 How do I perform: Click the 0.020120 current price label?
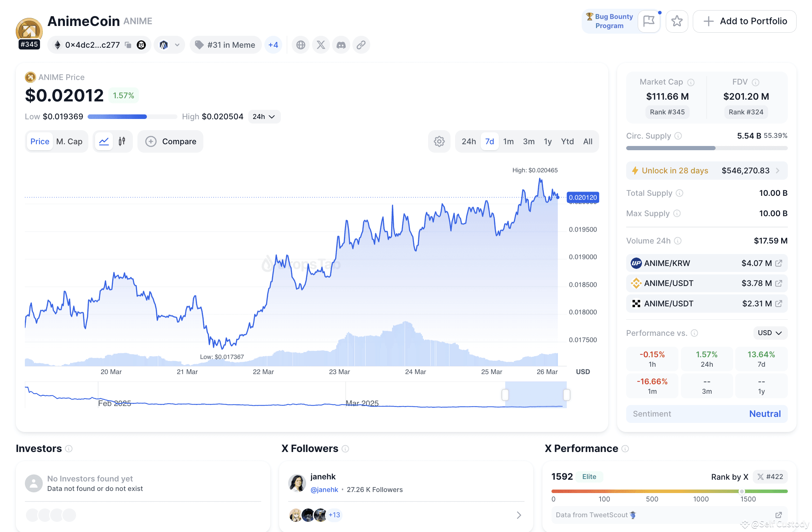click(583, 197)
